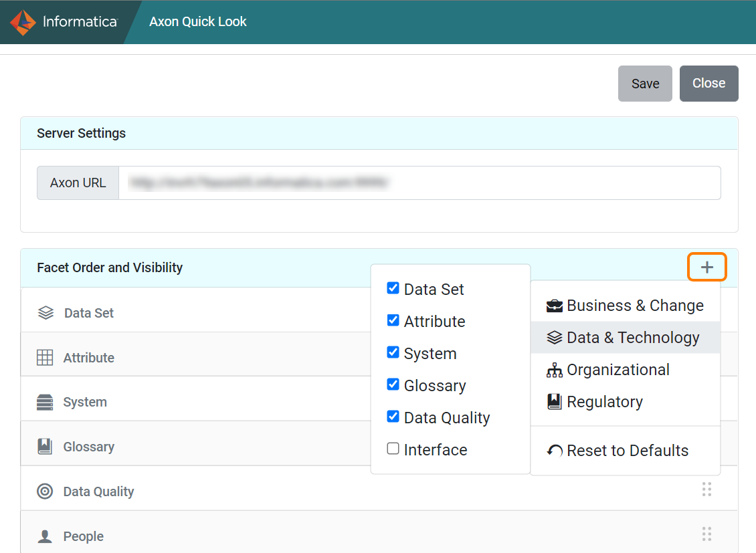Viewport: 756px width, 553px height.
Task: Click the layers icon beside Data & Technology
Action: coord(555,338)
